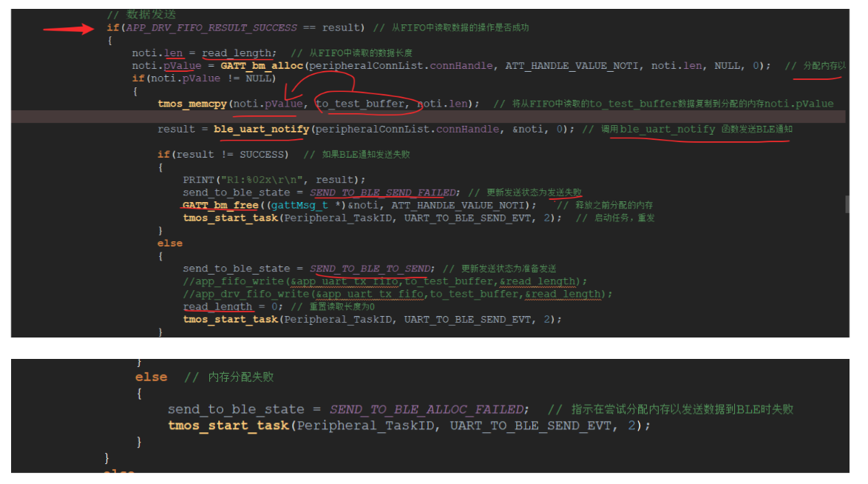Click tmos_start_task below SEND_TO_BLE_ALLOC_FAILED
868x484 pixels.
point(228,426)
